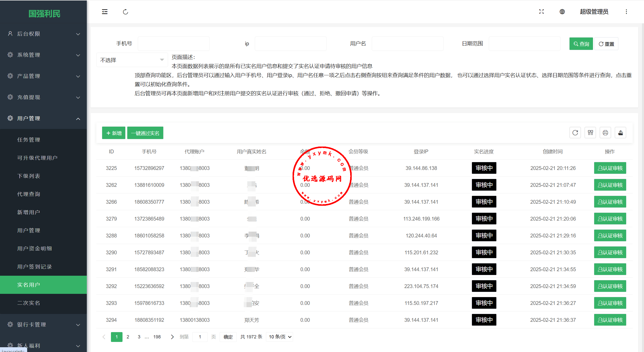Click the green 查询 search button
The width and height of the screenshot is (644, 352).
point(581,44)
